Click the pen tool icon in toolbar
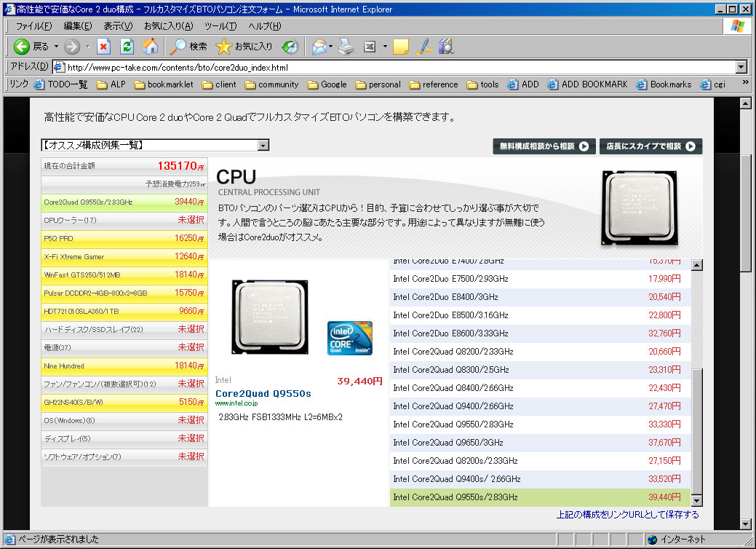The width and height of the screenshot is (756, 549). click(423, 47)
